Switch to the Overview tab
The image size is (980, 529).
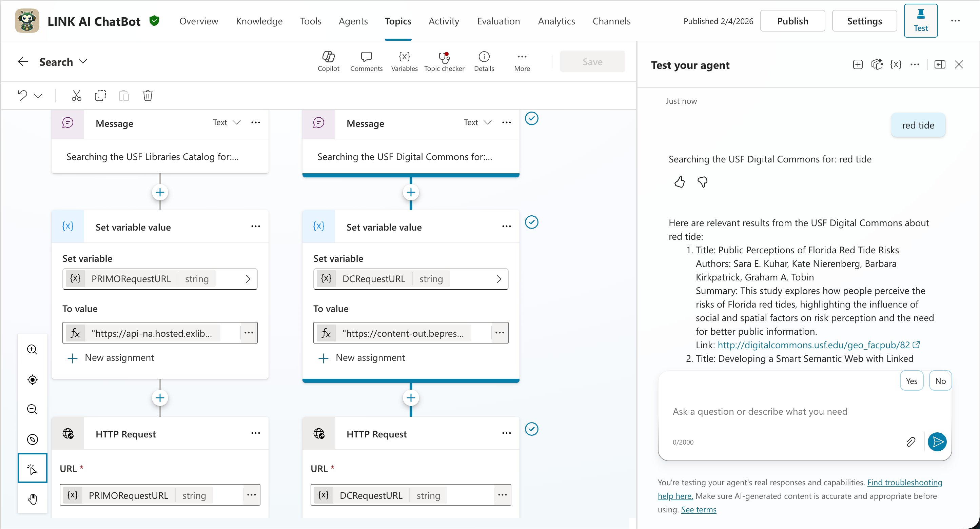click(199, 21)
